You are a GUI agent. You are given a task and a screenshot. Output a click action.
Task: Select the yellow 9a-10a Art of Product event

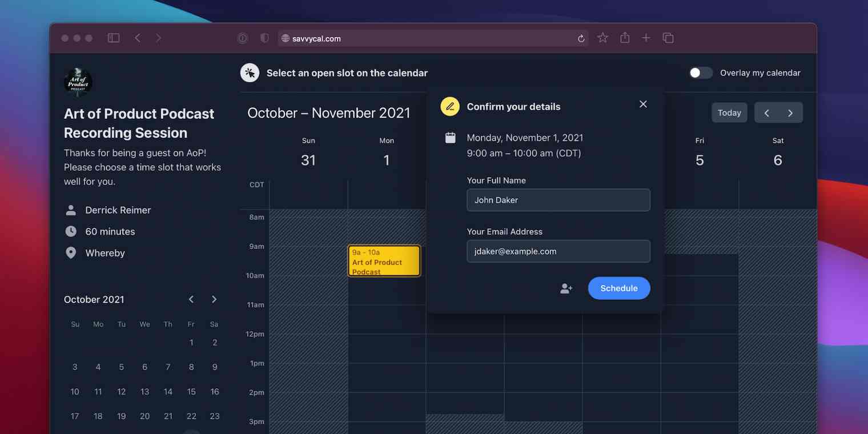coord(384,260)
